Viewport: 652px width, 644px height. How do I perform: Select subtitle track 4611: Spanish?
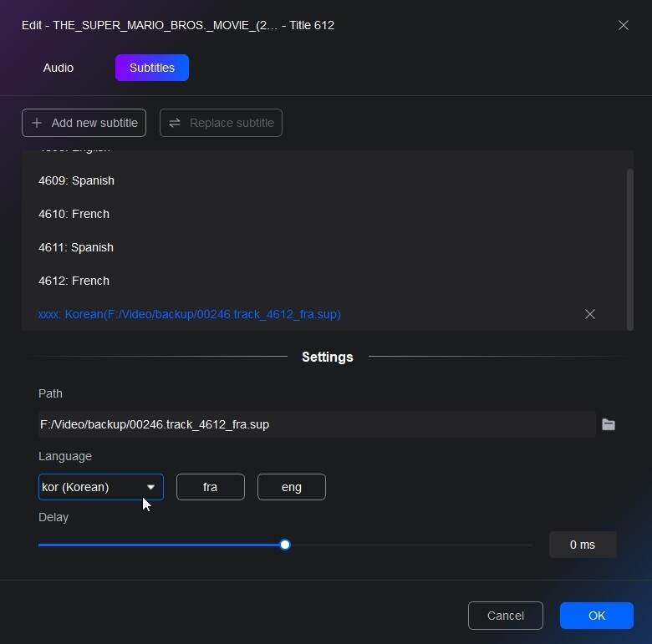pos(77,247)
